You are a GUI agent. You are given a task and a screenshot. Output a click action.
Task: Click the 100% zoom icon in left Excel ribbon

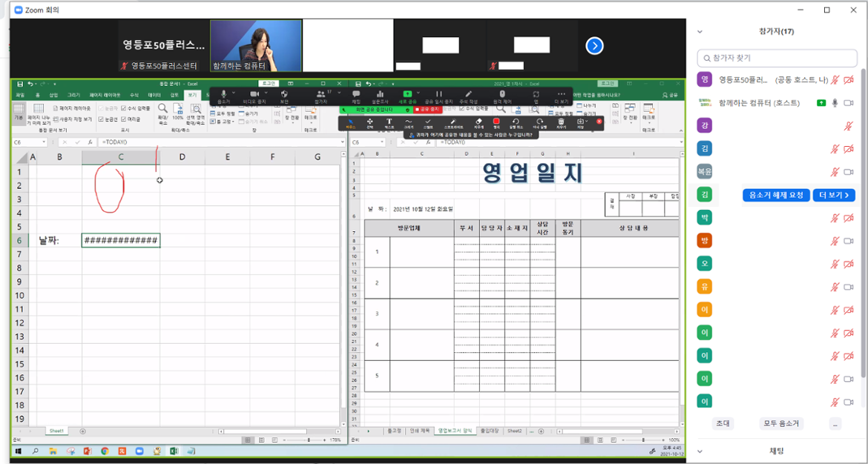[178, 108]
